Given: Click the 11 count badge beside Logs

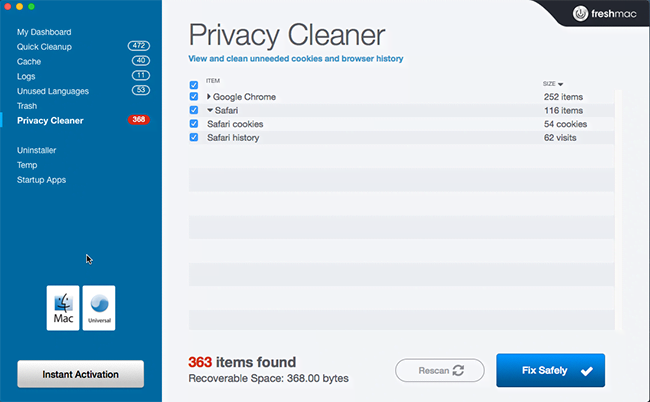Looking at the screenshot, I should 141,75.
